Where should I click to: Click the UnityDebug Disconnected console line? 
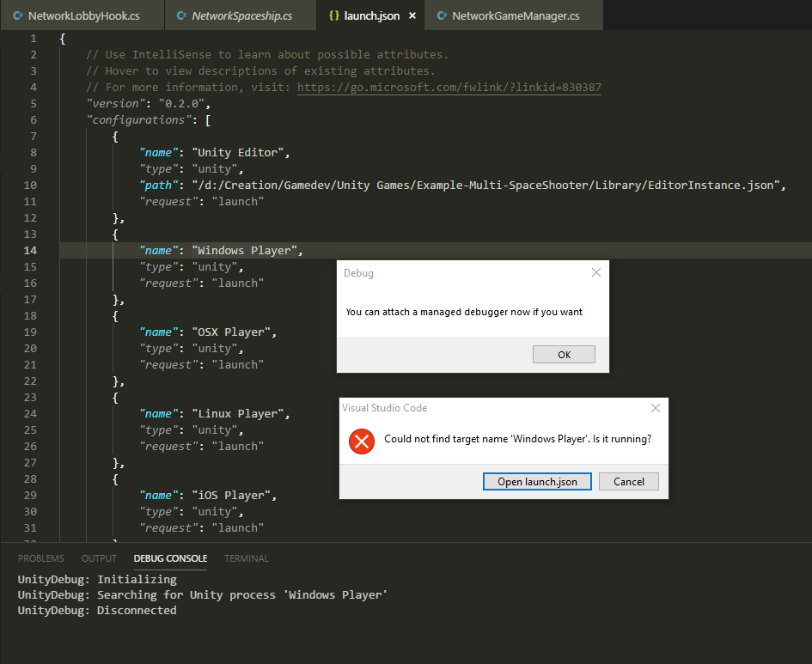tap(96, 610)
